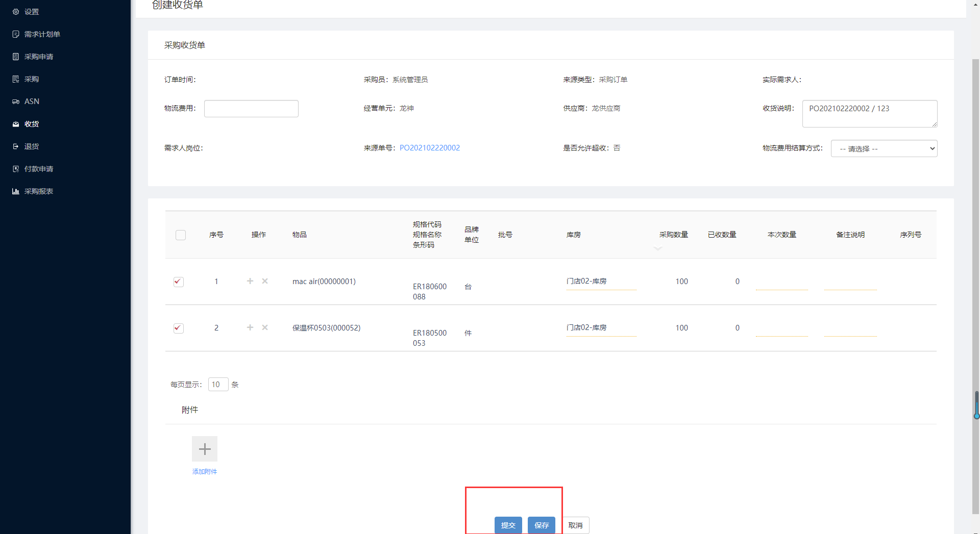This screenshot has height=534, width=980.
Task: Open the 付款申请 menu item
Action: pyautogui.click(x=39, y=169)
